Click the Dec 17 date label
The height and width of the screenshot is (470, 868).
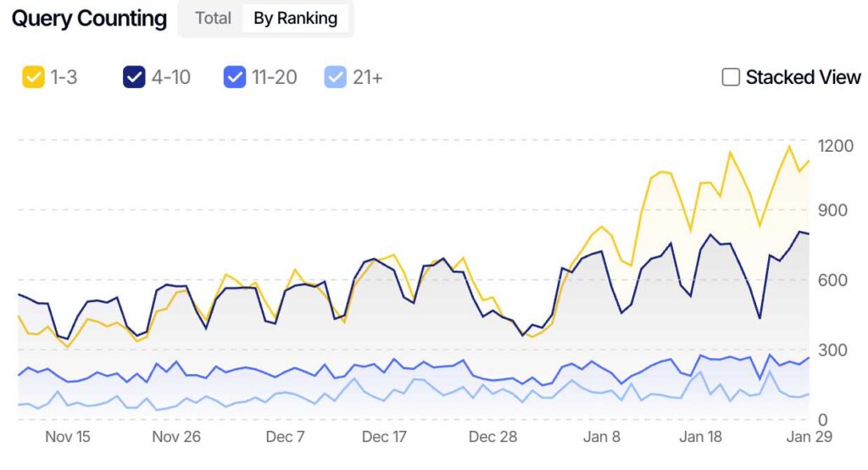385,437
